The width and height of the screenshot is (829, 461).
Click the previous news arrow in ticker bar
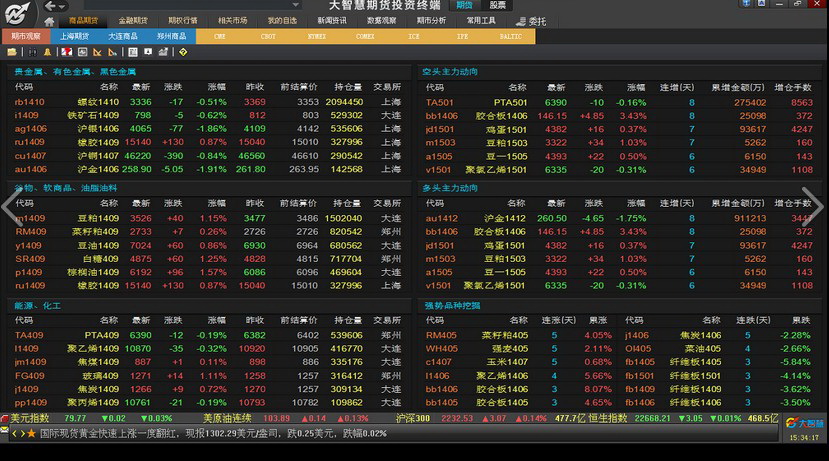tap(14, 434)
